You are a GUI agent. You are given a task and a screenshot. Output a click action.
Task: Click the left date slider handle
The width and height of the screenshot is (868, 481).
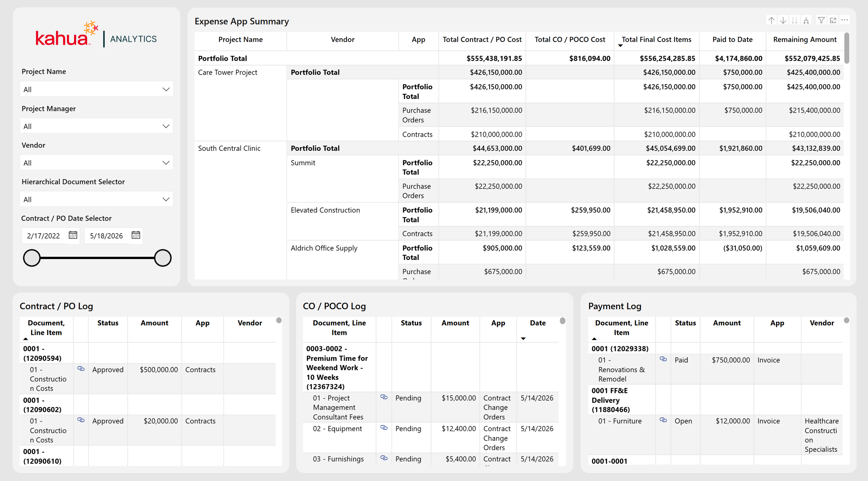coord(32,258)
